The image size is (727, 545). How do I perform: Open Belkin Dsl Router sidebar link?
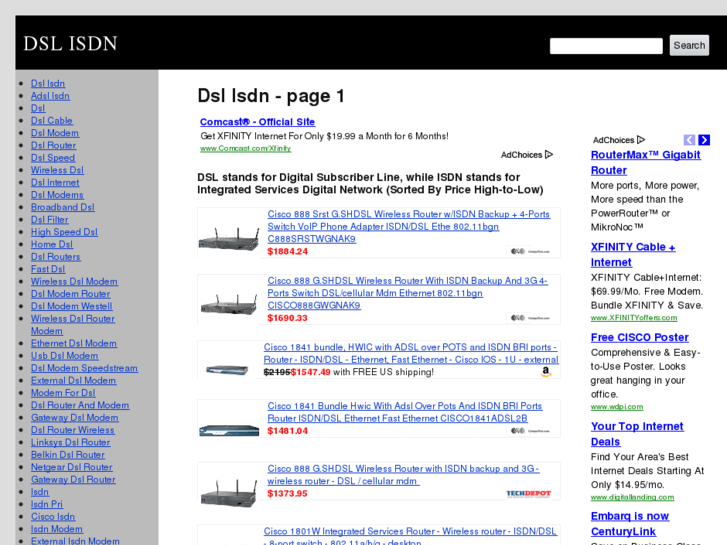pos(68,455)
